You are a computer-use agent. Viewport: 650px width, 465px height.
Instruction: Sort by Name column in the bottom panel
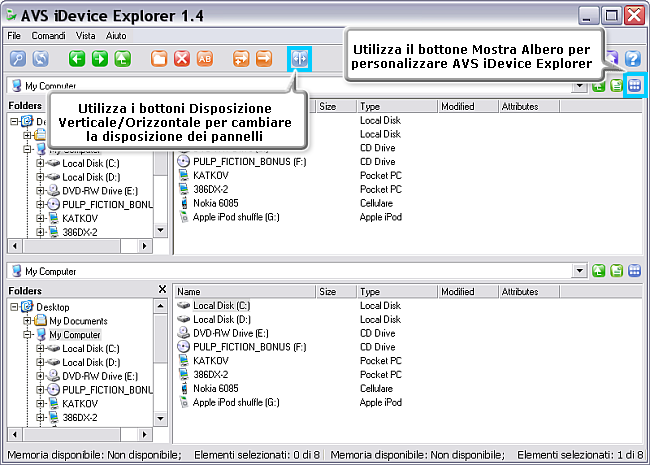pyautogui.click(x=245, y=292)
